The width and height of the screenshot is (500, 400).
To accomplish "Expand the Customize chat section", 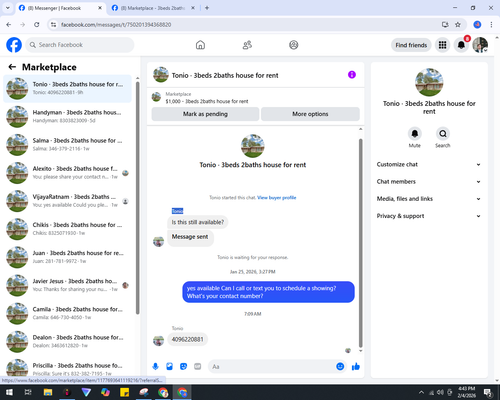I will (x=429, y=164).
